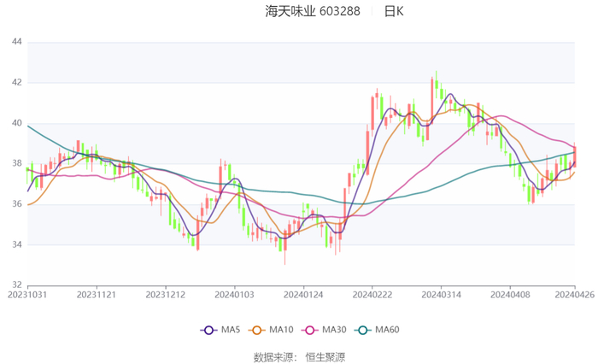Click the y-axis value 40
The width and height of the screenshot is (598, 364).
(17, 123)
